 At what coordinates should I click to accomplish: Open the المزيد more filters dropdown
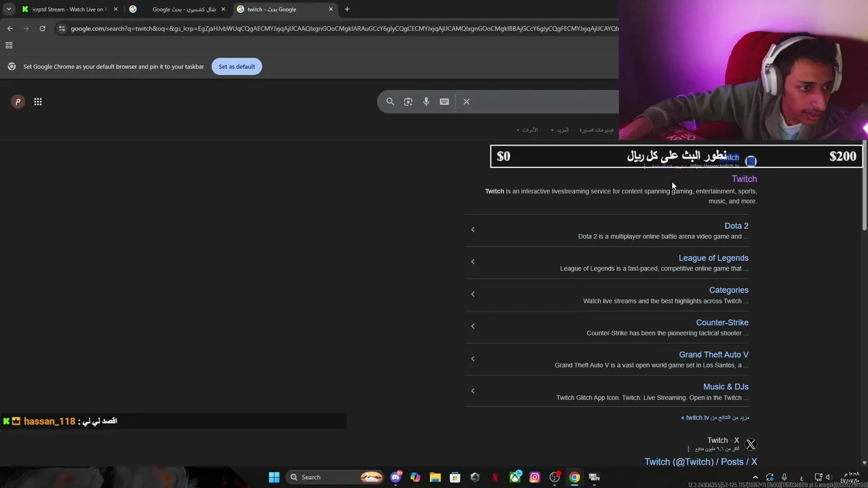560,130
